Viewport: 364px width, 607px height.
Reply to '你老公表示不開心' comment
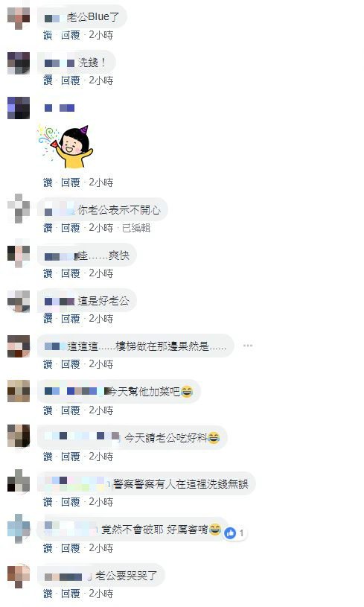[71, 228]
